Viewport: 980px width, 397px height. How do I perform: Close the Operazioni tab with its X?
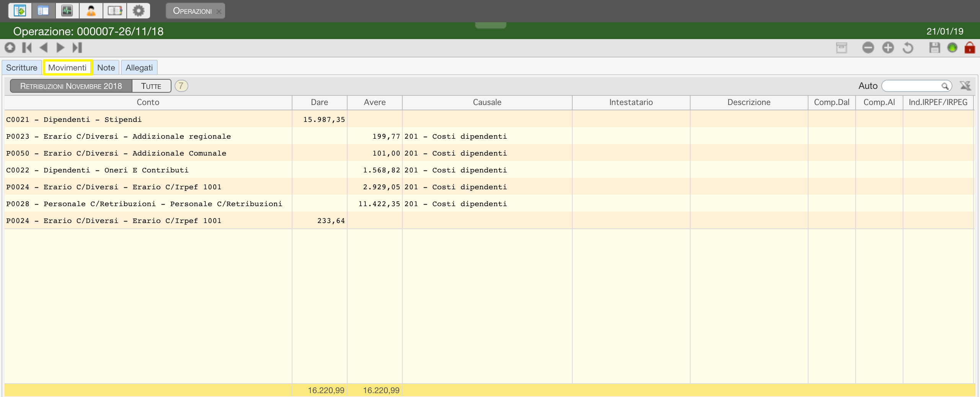(219, 11)
